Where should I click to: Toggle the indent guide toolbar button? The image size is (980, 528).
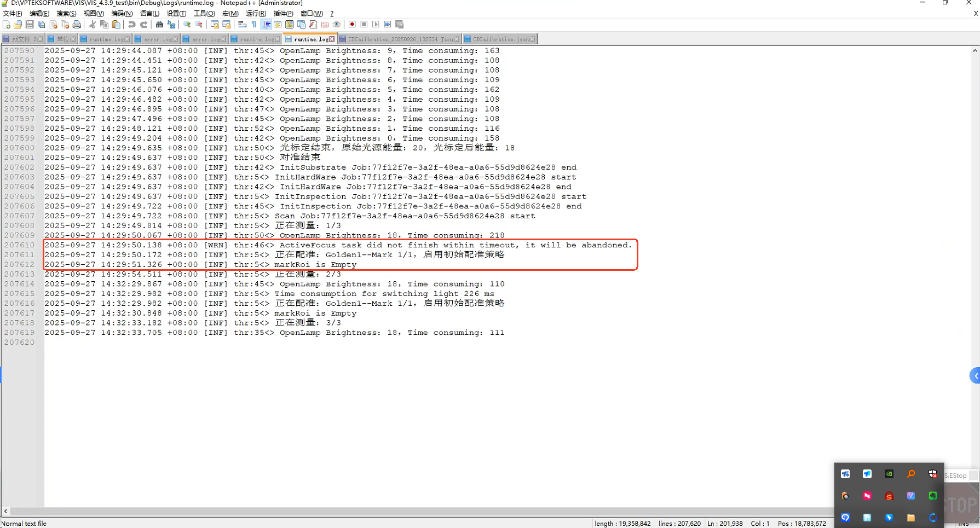pyautogui.click(x=267, y=25)
